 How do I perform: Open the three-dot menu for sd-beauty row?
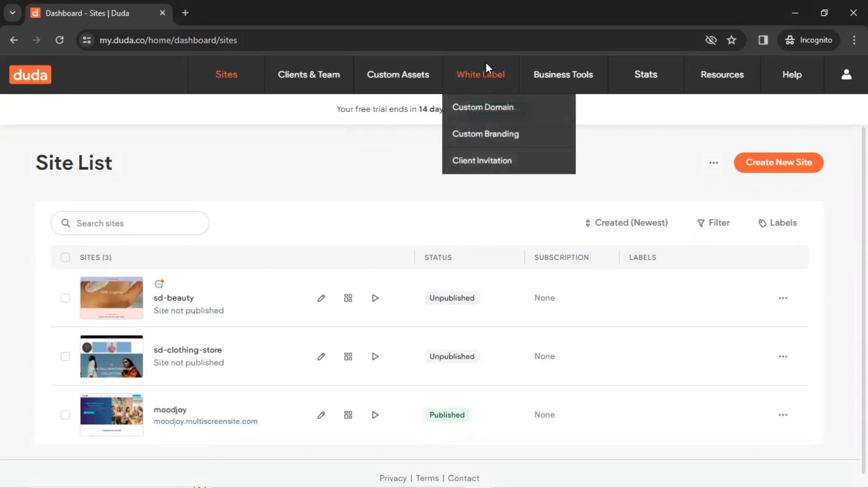point(783,298)
